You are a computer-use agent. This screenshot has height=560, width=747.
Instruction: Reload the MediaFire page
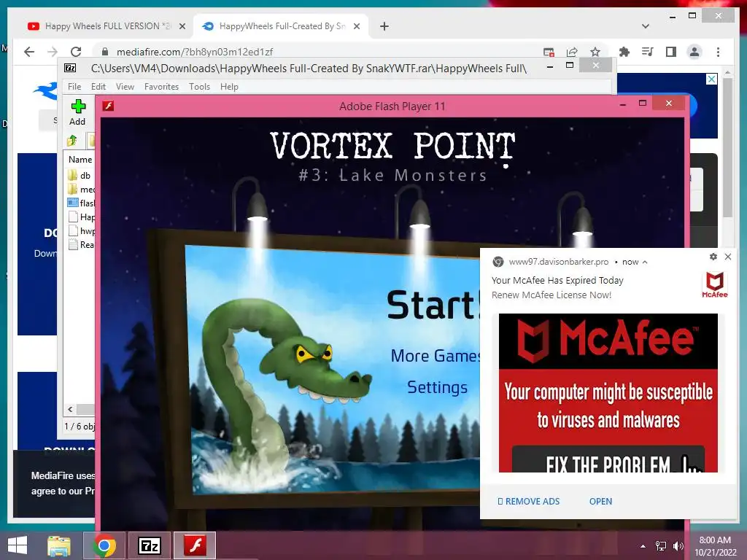[76, 52]
